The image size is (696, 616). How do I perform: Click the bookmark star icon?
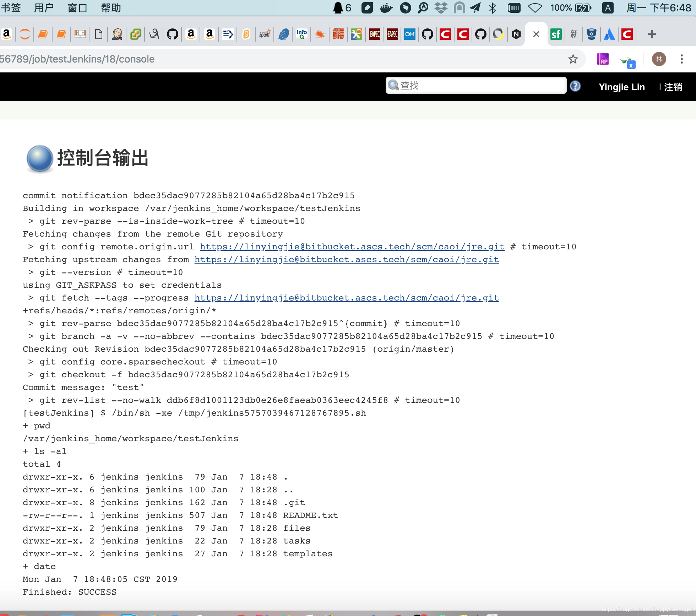573,59
